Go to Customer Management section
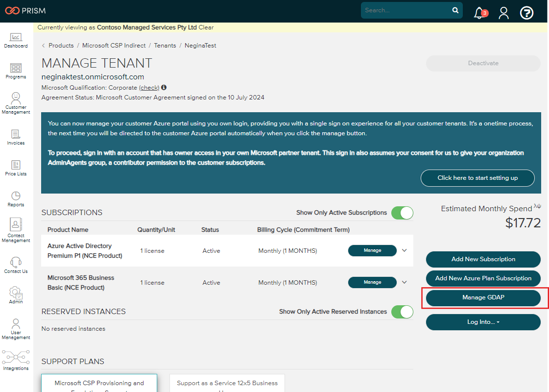 click(16, 103)
